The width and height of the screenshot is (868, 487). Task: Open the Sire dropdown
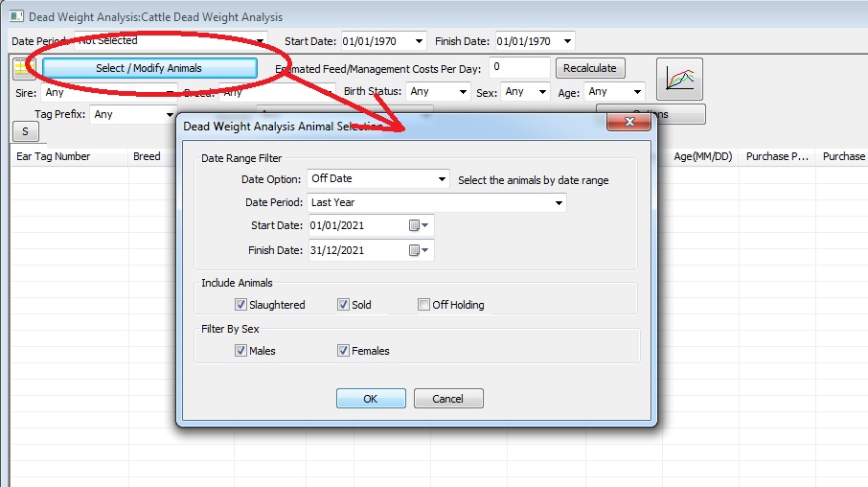pos(109,93)
